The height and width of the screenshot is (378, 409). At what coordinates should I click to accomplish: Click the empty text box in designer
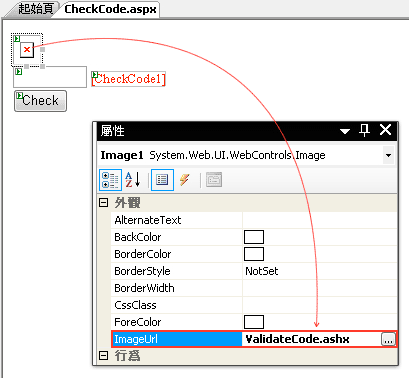coord(50,77)
